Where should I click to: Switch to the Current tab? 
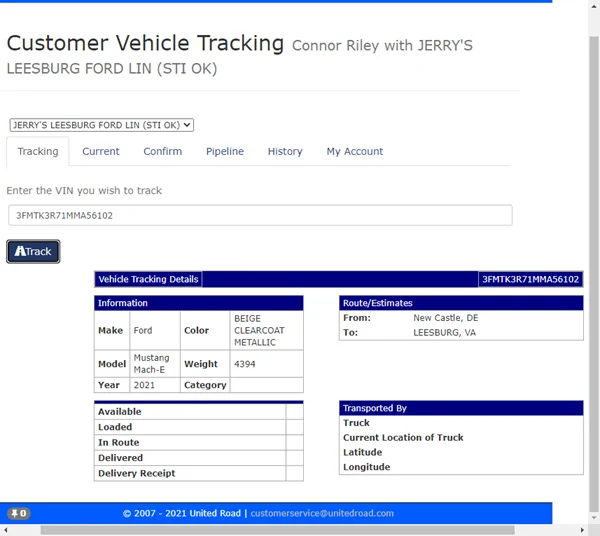coord(101,152)
